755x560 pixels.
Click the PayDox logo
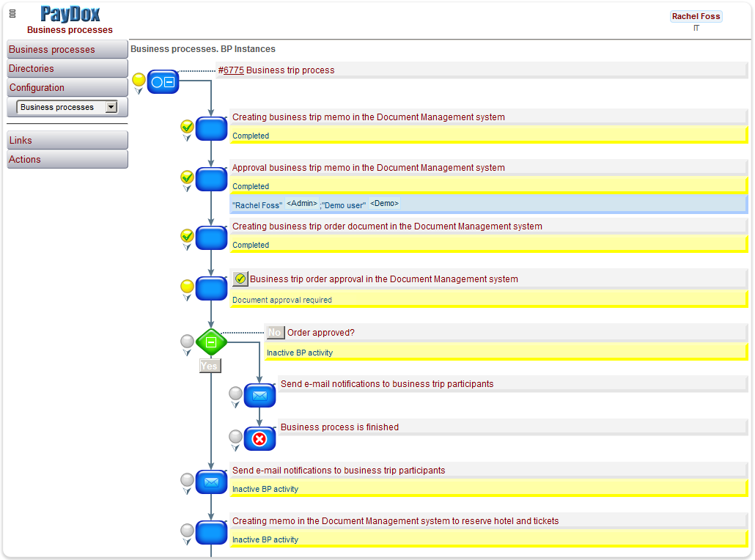point(70,14)
